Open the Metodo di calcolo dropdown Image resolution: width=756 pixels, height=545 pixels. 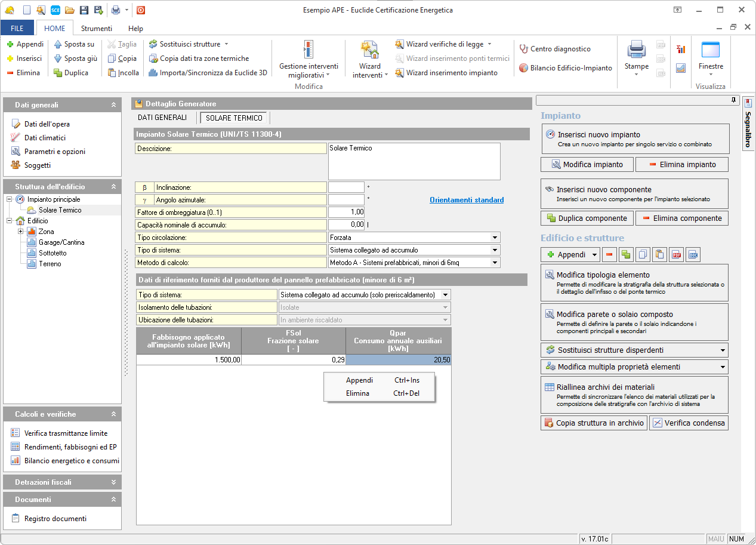[495, 263]
